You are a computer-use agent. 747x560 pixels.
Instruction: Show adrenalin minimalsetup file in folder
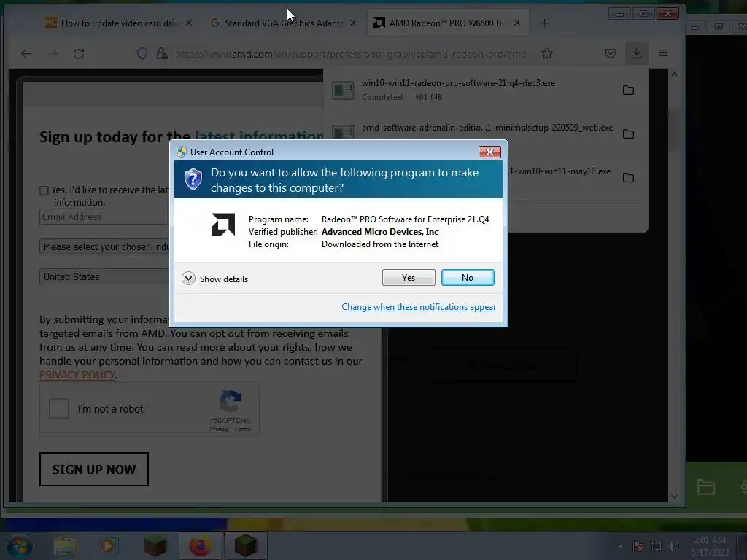(628, 134)
